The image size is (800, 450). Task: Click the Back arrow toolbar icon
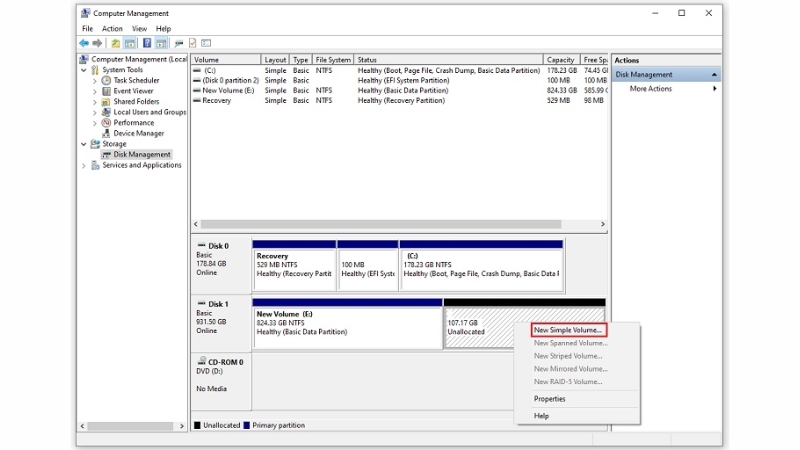pos(84,43)
